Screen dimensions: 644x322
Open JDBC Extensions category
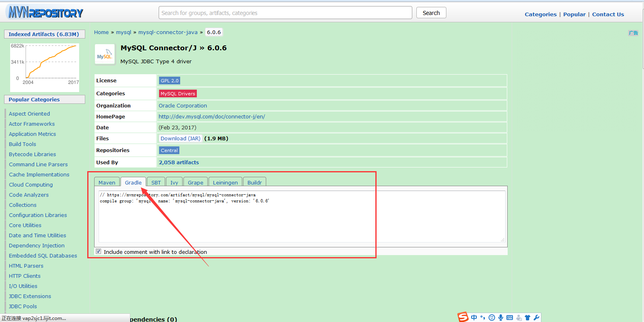(30, 296)
